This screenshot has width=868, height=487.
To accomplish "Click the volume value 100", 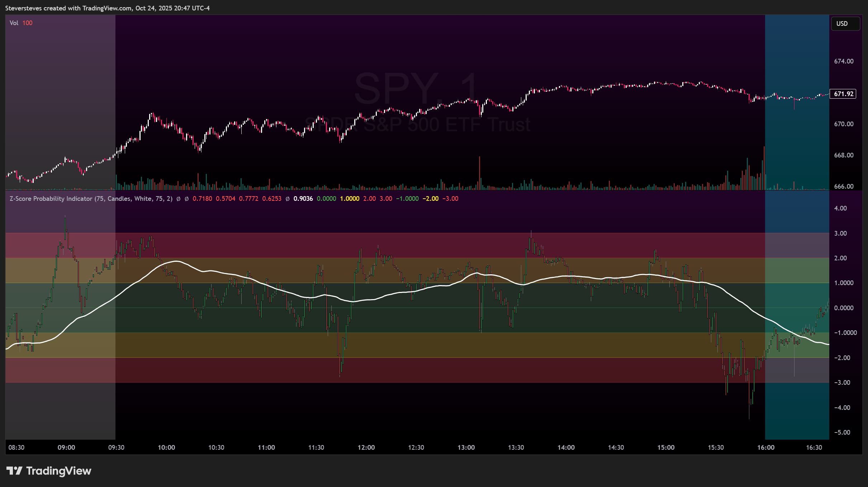I will [27, 23].
